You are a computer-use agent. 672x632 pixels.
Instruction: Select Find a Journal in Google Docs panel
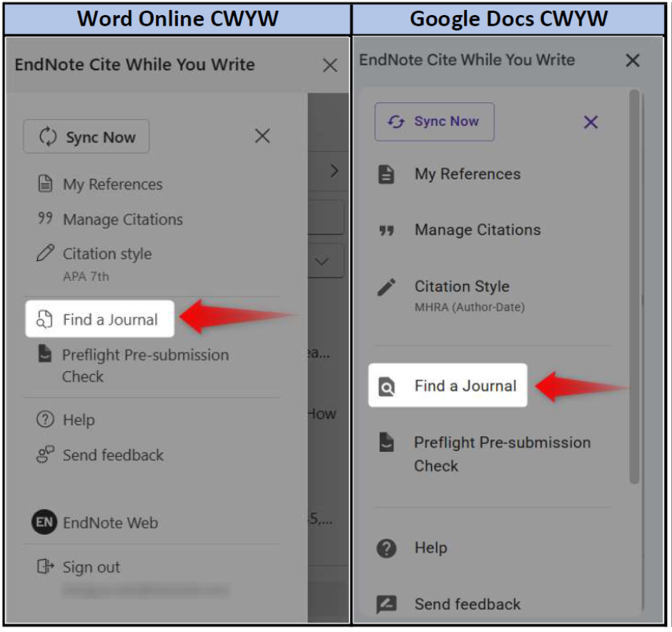448,385
